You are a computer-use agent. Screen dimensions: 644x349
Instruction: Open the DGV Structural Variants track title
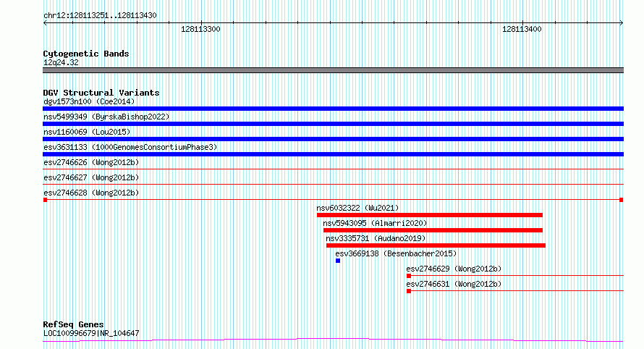(x=101, y=93)
